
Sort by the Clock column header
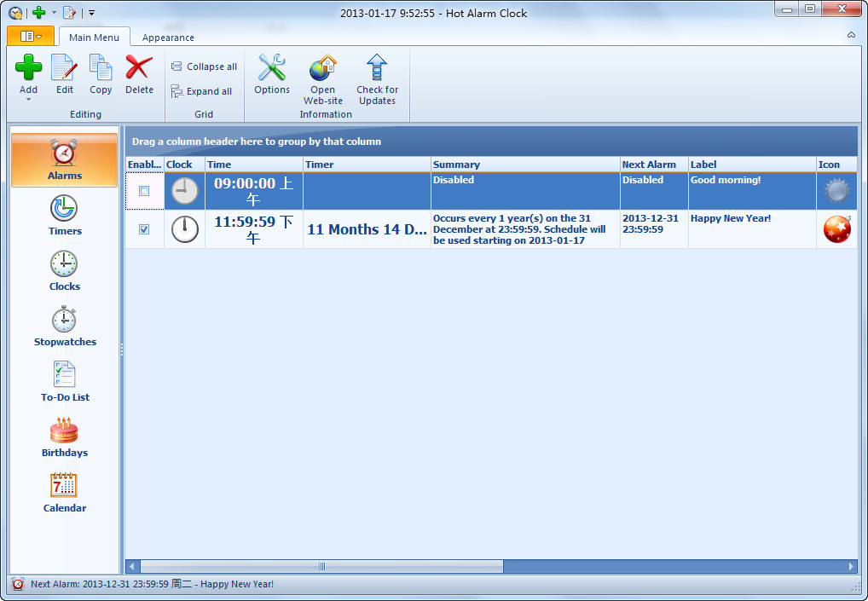coord(184,165)
